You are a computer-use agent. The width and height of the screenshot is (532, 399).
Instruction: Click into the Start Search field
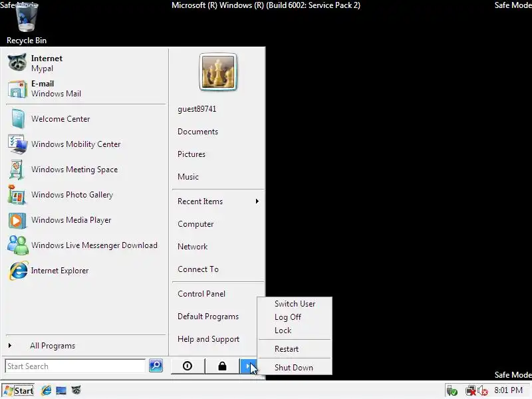(x=75, y=366)
